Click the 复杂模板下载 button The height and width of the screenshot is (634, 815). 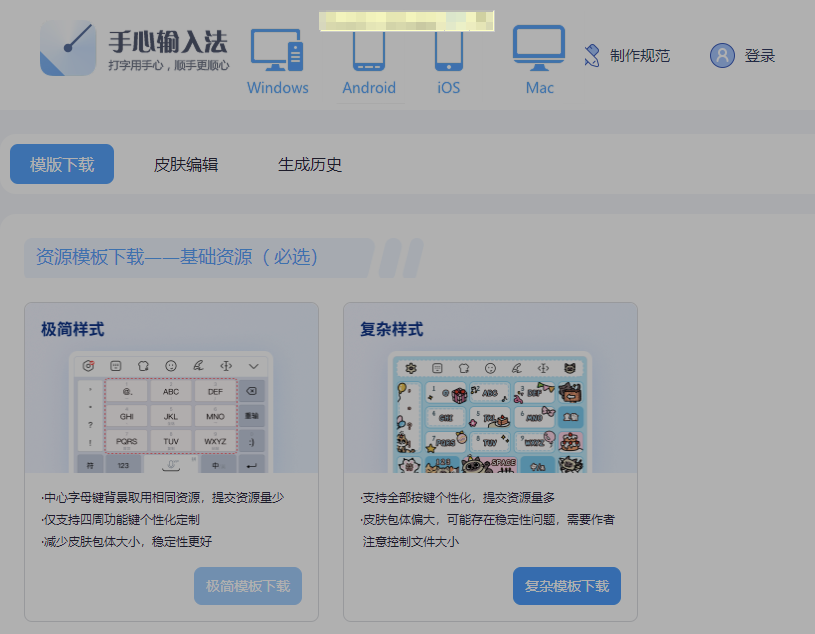567,586
